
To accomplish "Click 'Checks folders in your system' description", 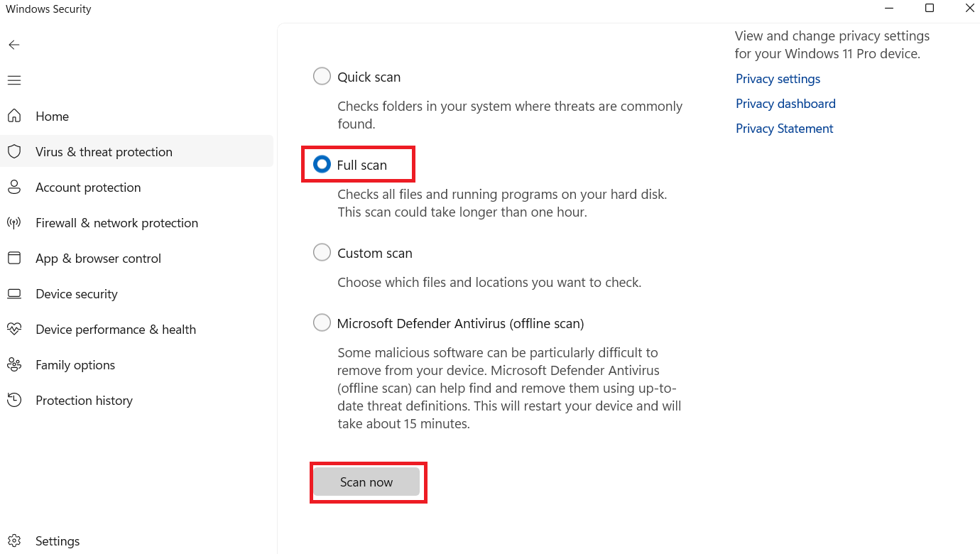I will pyautogui.click(x=510, y=115).
